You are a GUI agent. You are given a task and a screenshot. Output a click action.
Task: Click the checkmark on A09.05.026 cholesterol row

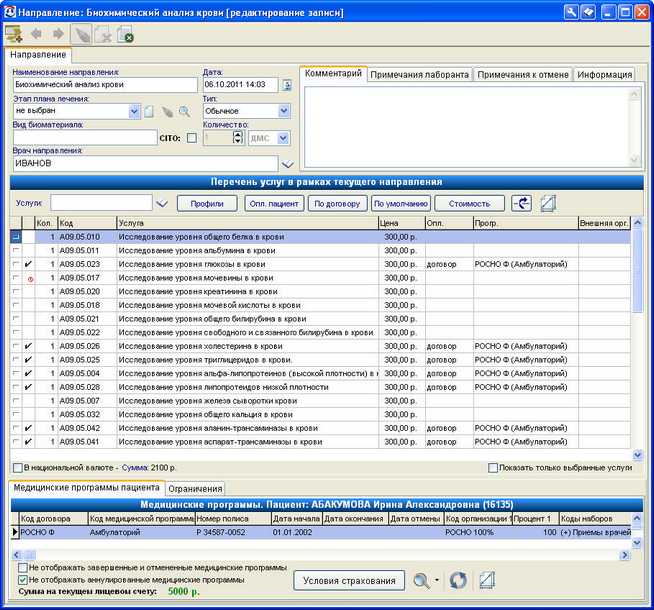[28, 346]
